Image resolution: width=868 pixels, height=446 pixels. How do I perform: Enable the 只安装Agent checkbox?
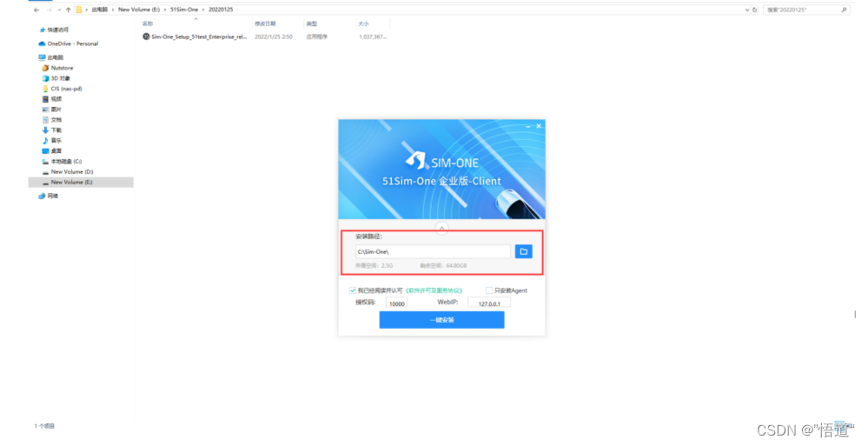pos(489,290)
